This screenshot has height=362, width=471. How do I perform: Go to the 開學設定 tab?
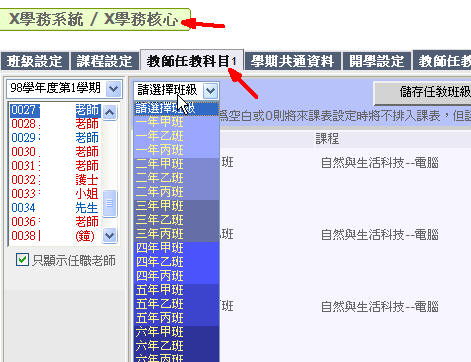tap(376, 61)
